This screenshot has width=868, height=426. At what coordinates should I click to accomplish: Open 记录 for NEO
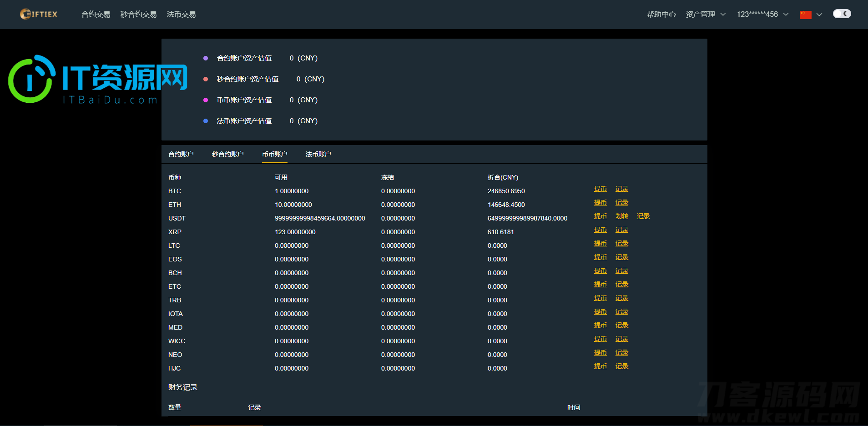621,353
